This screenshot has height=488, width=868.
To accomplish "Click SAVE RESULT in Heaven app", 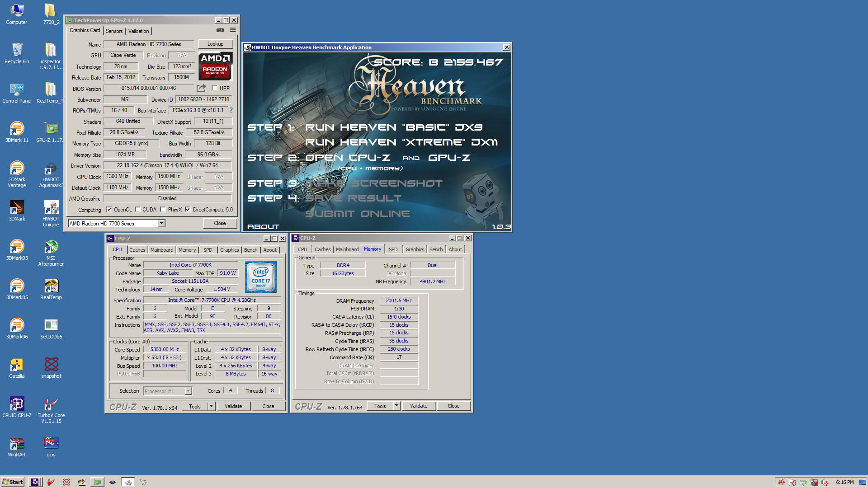I will [x=353, y=198].
